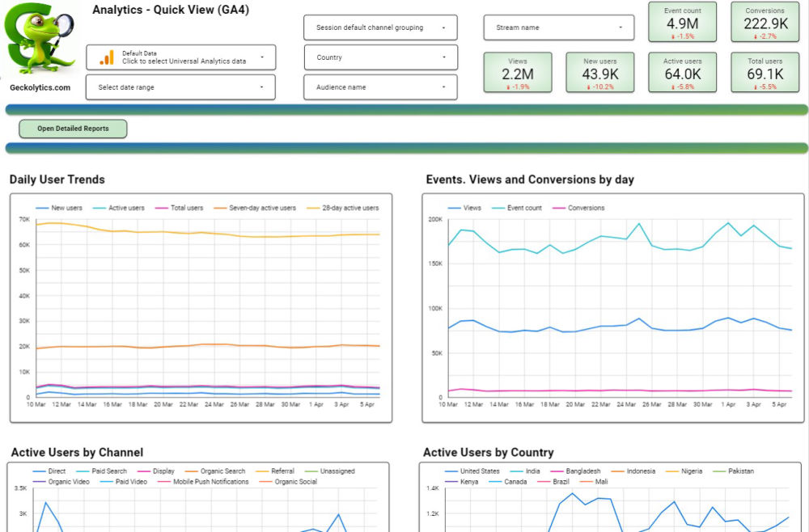Click the Canada legend entry
Image resolution: width=809 pixels, height=532 pixels.
[x=508, y=482]
